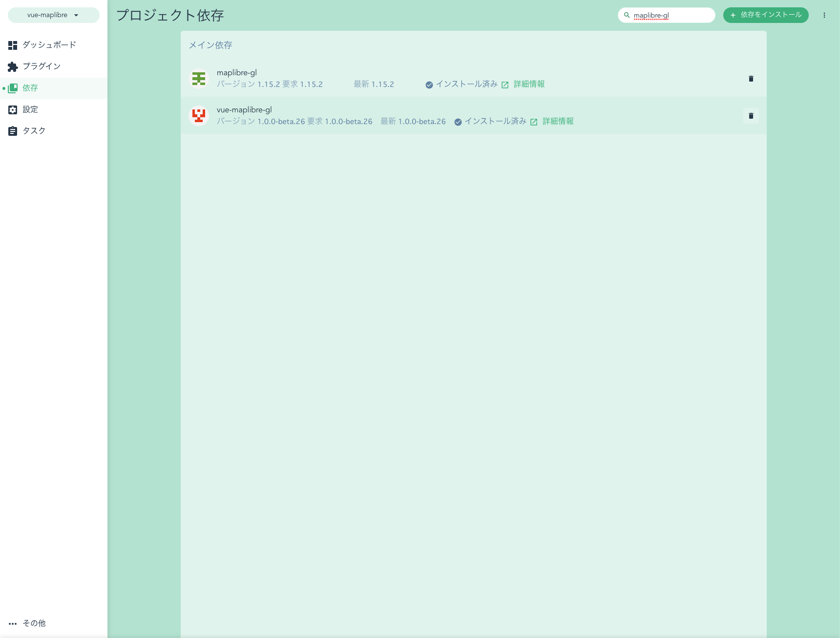Image resolution: width=840 pixels, height=638 pixels.
Task: Open the 詳細情報 link for maplibre-gl
Action: tap(529, 84)
